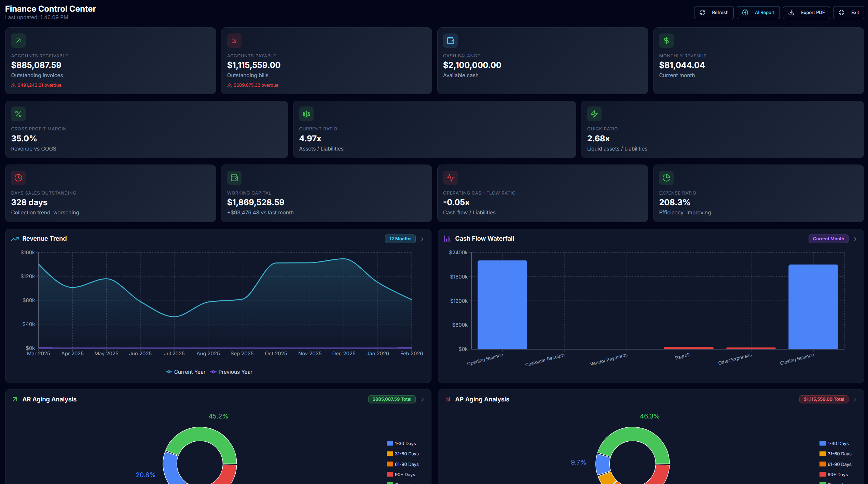This screenshot has width=868, height=484.
Task: Expand the AP Aging Analysis chevron
Action: click(x=855, y=399)
